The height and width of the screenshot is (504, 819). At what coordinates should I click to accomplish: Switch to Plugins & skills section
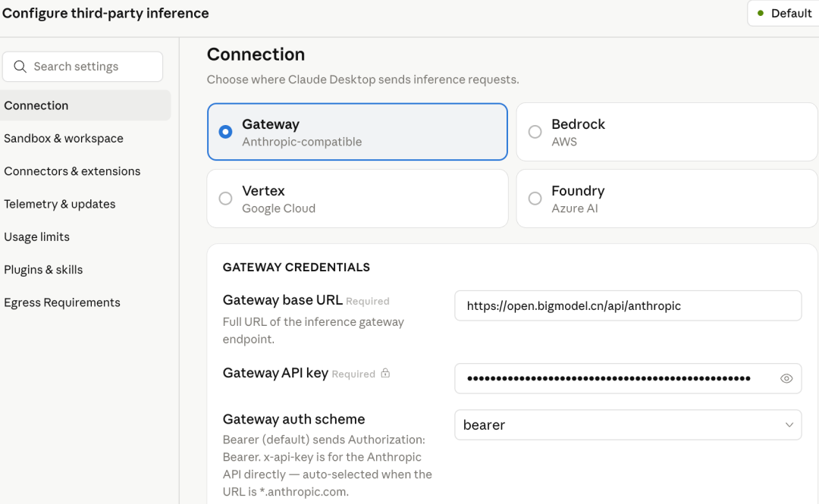(43, 270)
